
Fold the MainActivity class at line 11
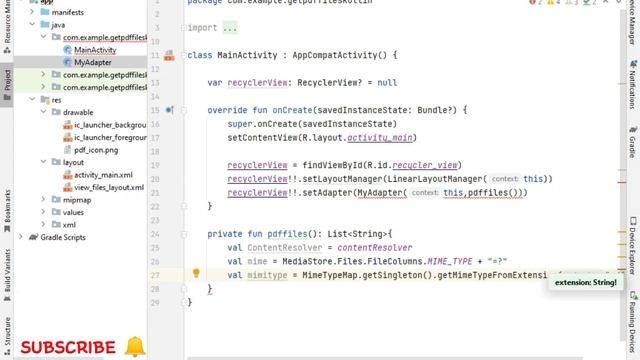tap(184, 55)
